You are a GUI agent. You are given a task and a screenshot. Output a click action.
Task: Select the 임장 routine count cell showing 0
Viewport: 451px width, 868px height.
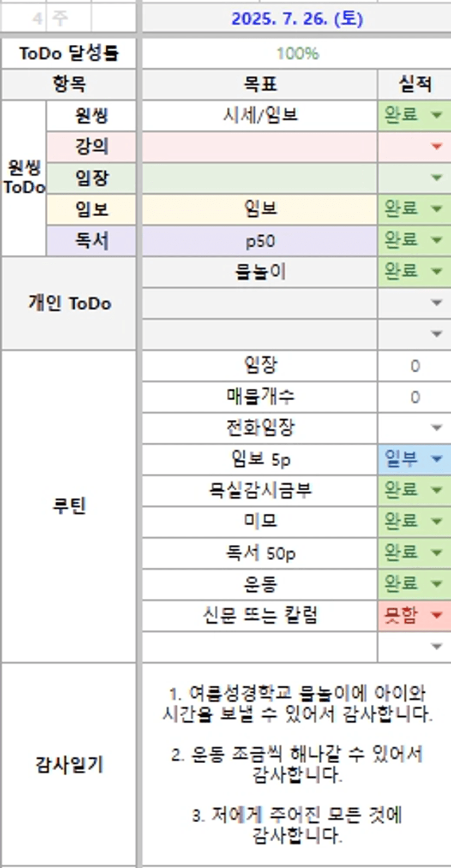coord(414,366)
